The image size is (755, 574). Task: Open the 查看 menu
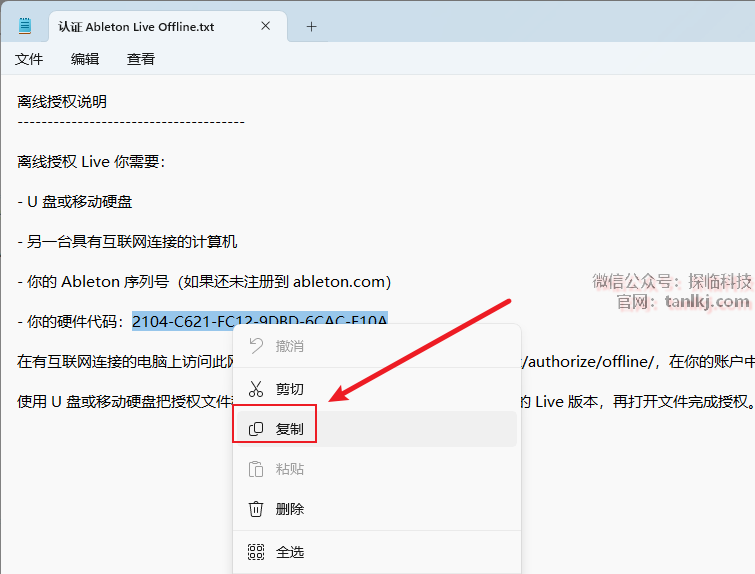pyautogui.click(x=141, y=59)
